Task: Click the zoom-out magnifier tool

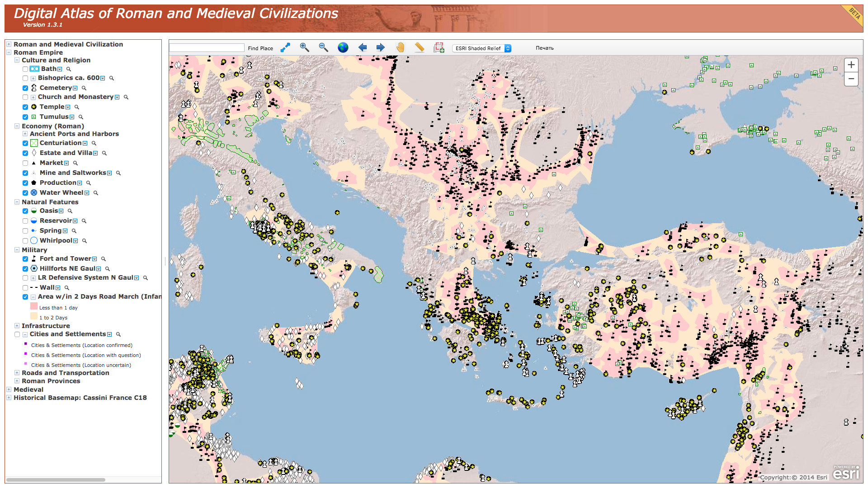Action: click(x=323, y=47)
